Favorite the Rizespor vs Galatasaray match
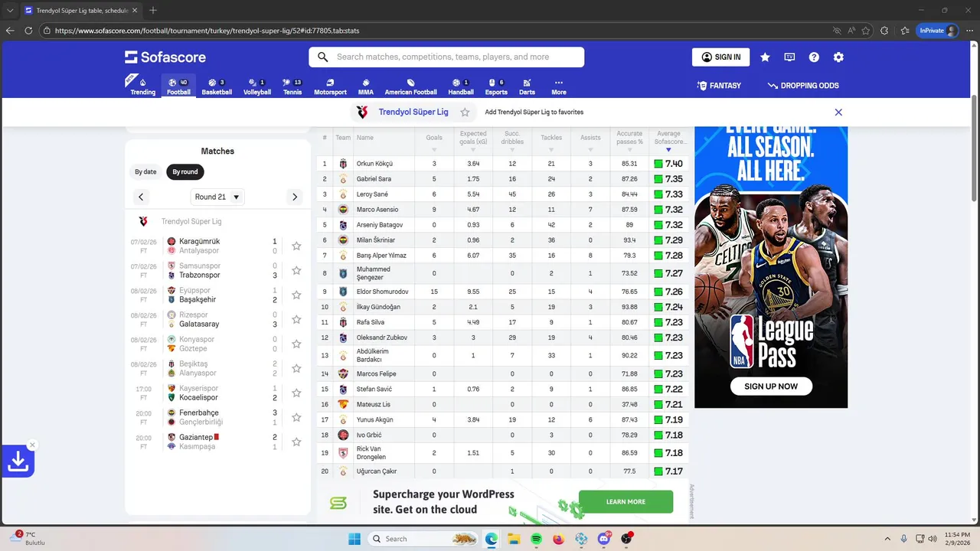Image resolution: width=980 pixels, height=551 pixels. [296, 319]
